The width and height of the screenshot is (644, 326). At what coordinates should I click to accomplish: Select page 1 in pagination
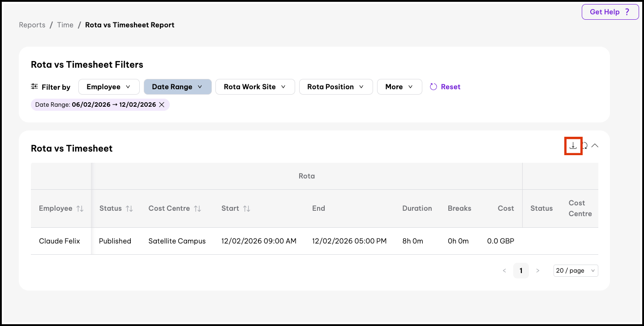(x=521, y=270)
